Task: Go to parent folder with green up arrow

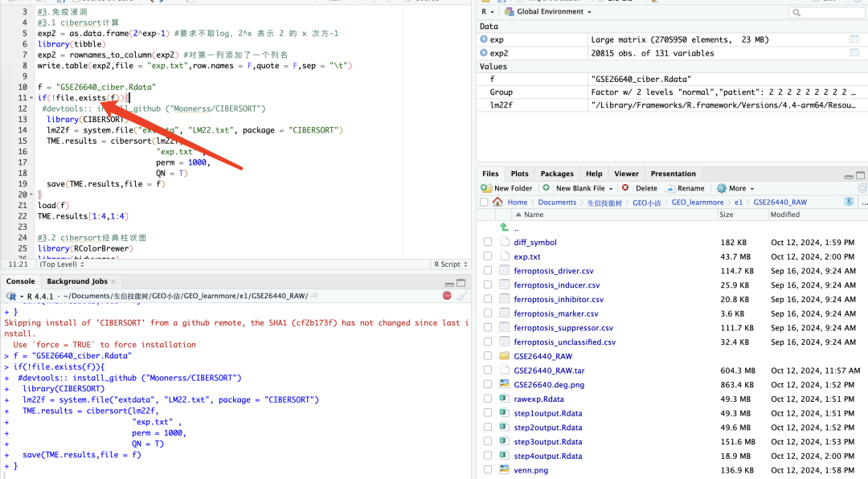Action: coord(504,227)
